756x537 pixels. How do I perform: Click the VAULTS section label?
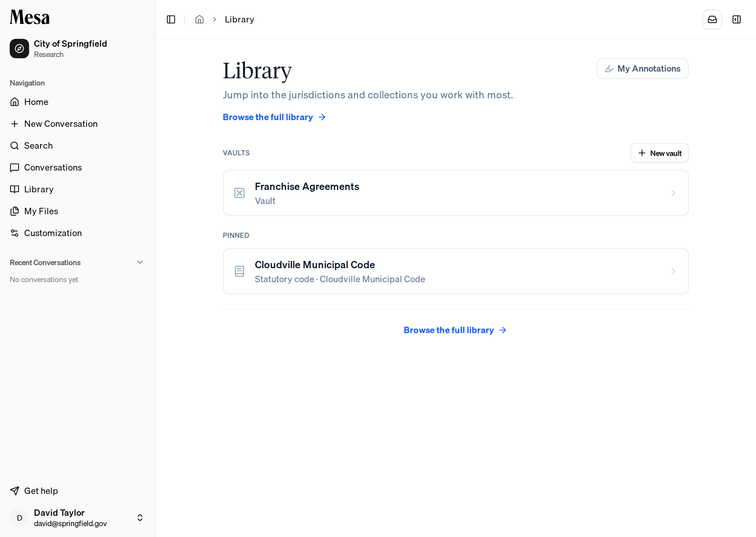click(236, 153)
